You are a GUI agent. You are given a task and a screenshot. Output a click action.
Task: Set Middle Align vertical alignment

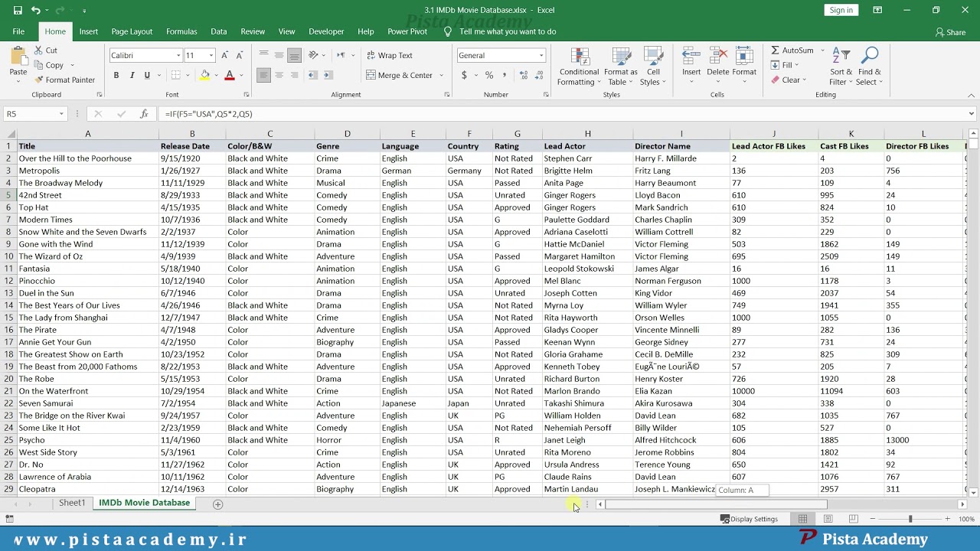click(x=279, y=55)
